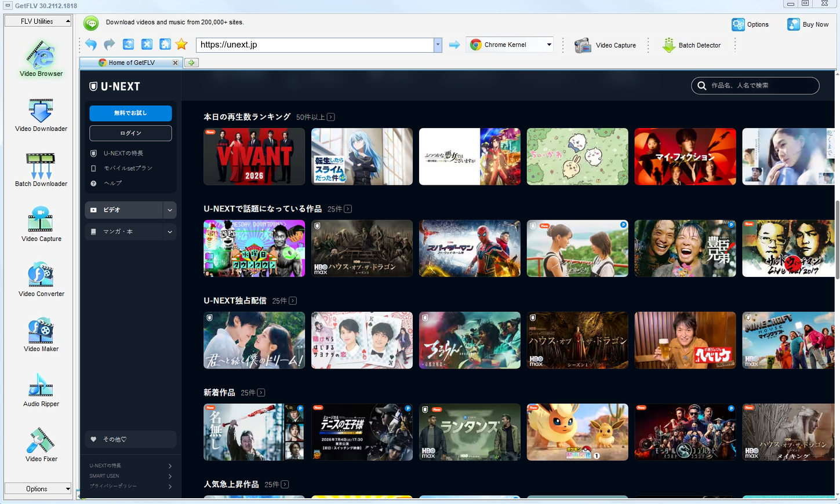This screenshot has width=840, height=504.
Task: Go back with the blue back arrow
Action: point(91,45)
